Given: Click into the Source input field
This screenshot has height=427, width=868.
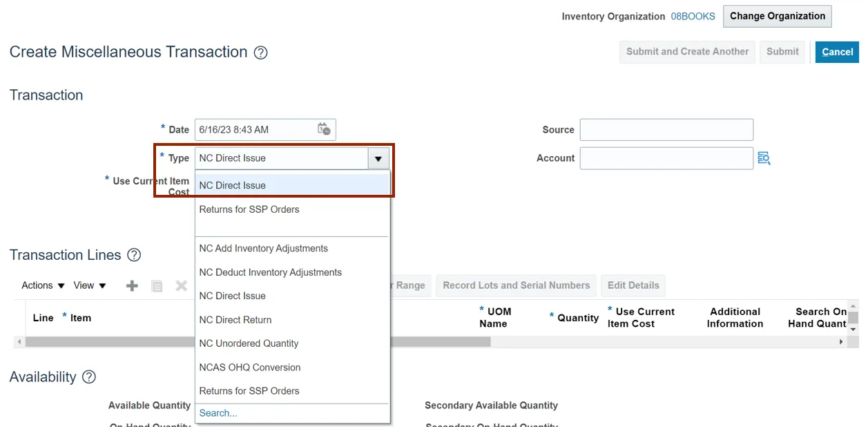Looking at the screenshot, I should [x=666, y=130].
